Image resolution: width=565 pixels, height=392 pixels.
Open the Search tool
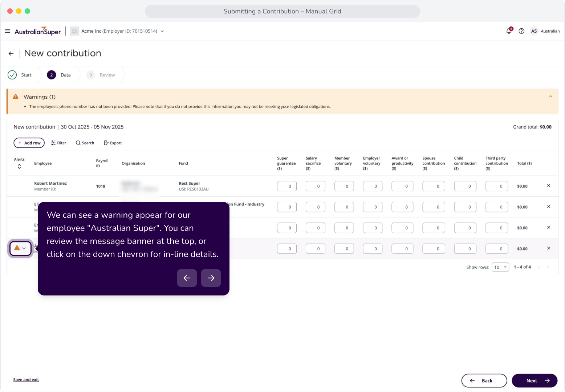85,143
